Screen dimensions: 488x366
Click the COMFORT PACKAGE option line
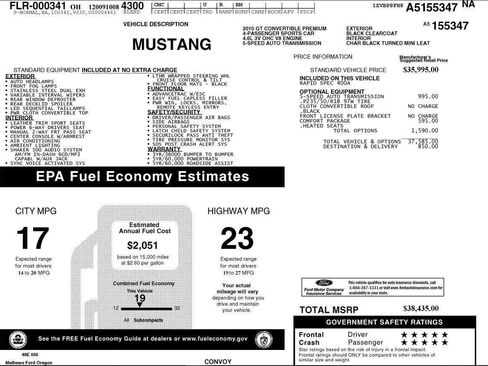[325, 121]
